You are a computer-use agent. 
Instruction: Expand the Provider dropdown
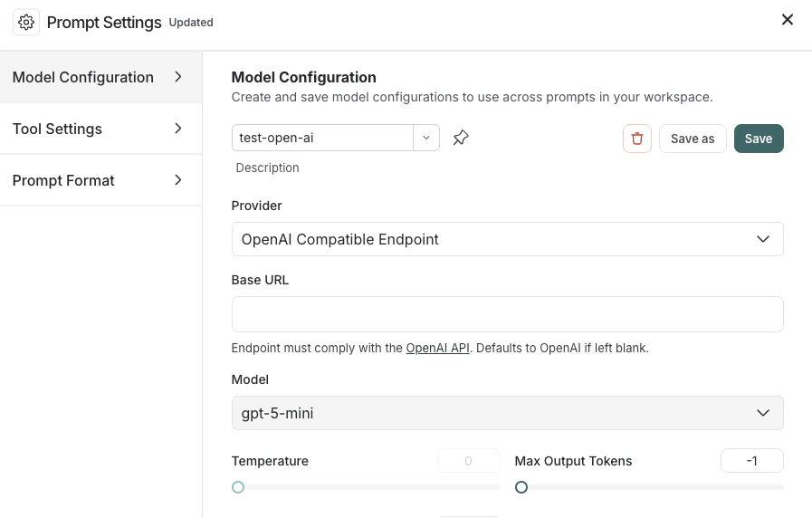click(763, 239)
